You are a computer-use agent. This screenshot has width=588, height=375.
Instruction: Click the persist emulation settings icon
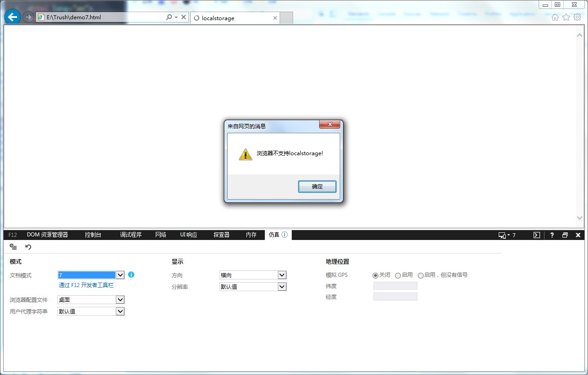13,247
